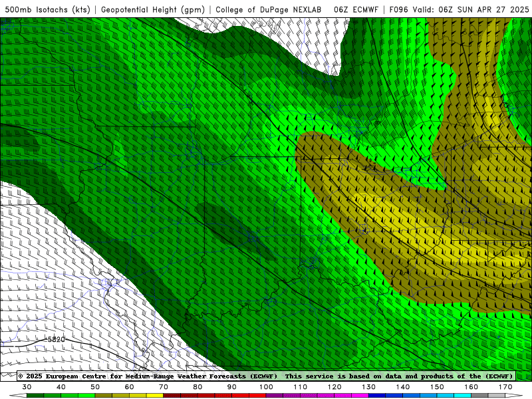
Task: Click the 160 label on the color scale
Action: click(x=471, y=387)
